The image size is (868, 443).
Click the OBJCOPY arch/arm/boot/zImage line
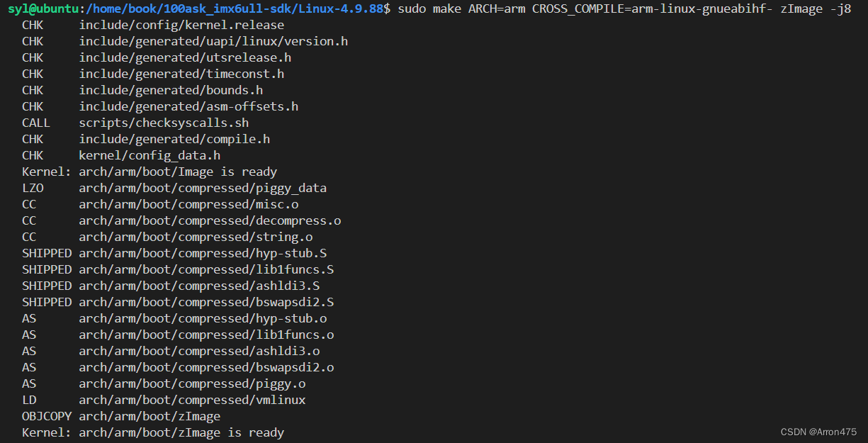[121, 416]
